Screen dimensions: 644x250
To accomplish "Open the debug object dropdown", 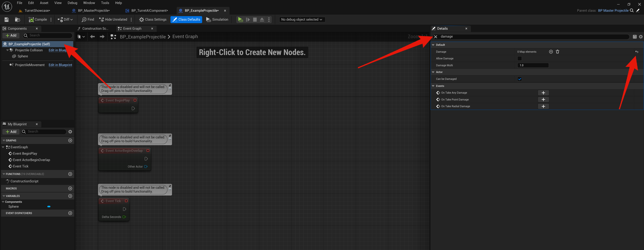I will tap(301, 19).
